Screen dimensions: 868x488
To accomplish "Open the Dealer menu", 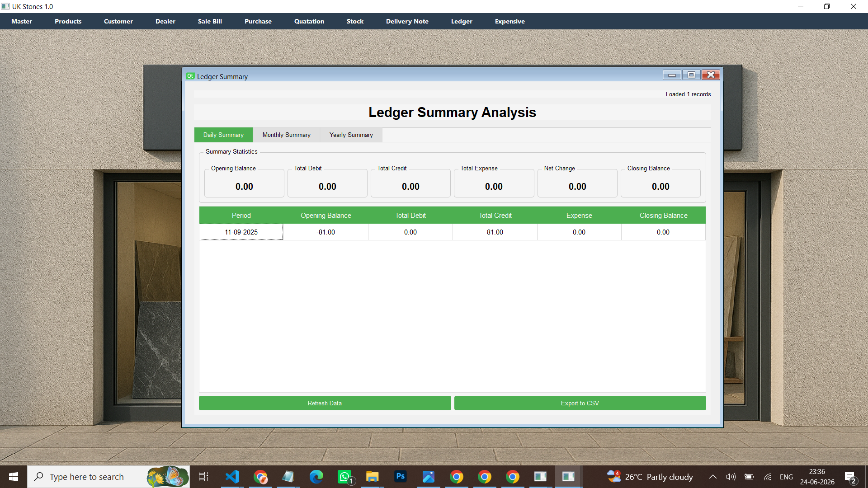I will pos(165,21).
